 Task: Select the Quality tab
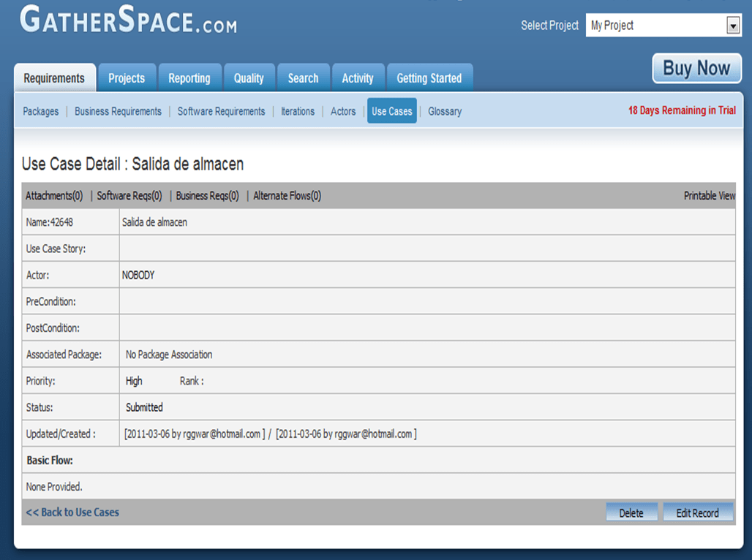(x=249, y=78)
